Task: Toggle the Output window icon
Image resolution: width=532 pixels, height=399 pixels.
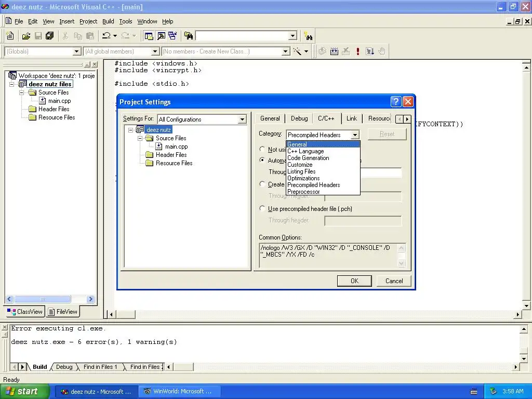Action: pos(161,36)
